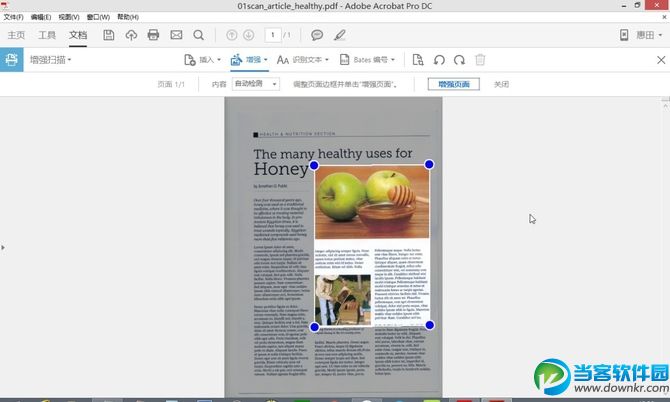Click the bottom-right blue crop handle
Viewport: 670px width, 402px height.
(430, 325)
